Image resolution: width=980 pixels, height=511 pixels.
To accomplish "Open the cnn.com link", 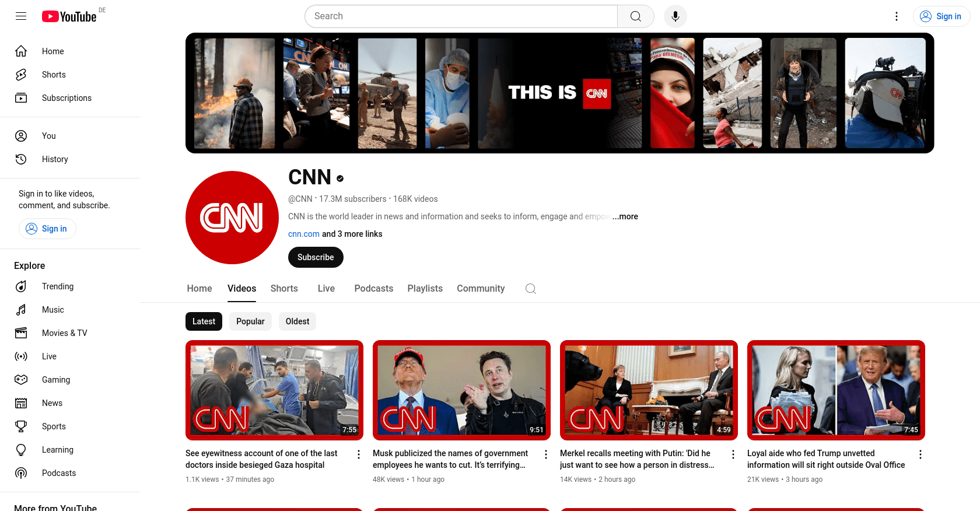I will tap(303, 234).
